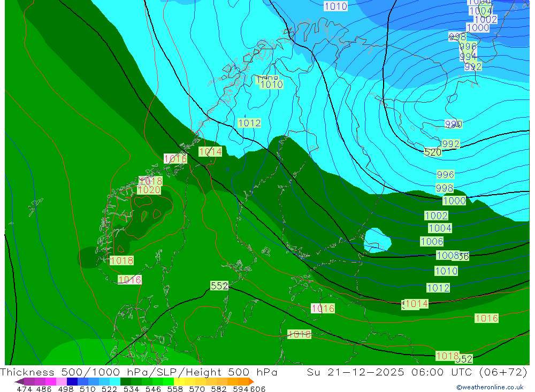Click the 1002 label below the 1000 label

point(436,216)
